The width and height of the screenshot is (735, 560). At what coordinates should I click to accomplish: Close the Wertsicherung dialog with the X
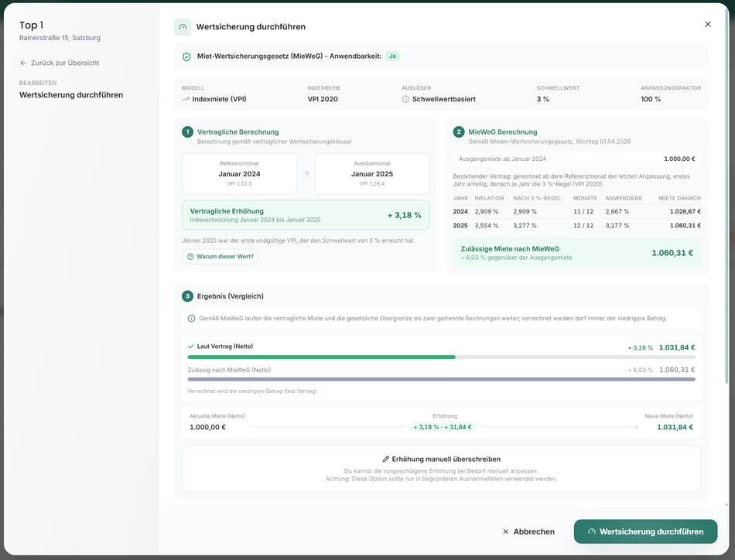pyautogui.click(x=708, y=25)
